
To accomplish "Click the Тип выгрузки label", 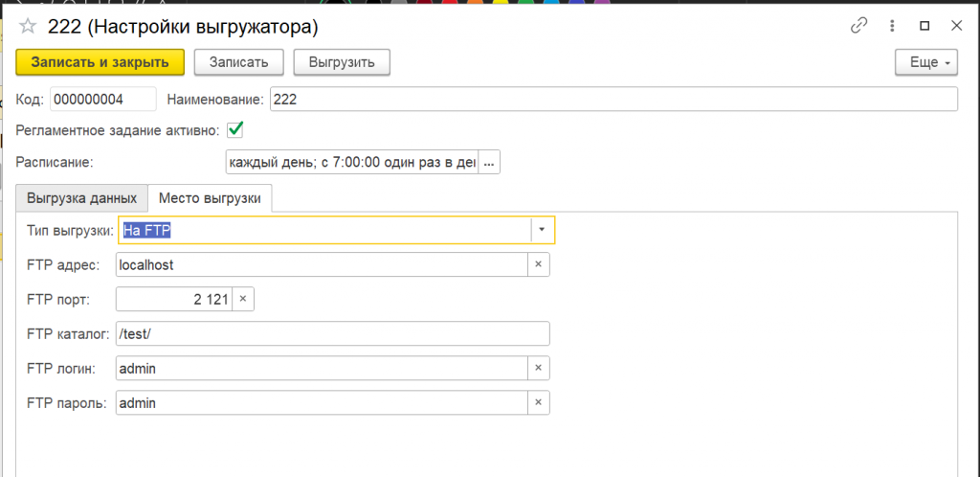I will pos(71,230).
